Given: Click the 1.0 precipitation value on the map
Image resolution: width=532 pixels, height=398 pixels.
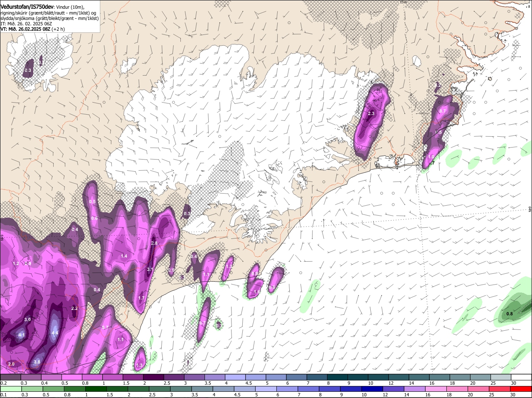Looking at the screenshot, I should coord(431,157).
